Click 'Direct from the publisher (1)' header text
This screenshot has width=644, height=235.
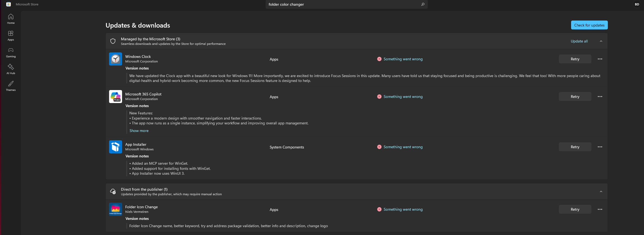click(x=144, y=189)
